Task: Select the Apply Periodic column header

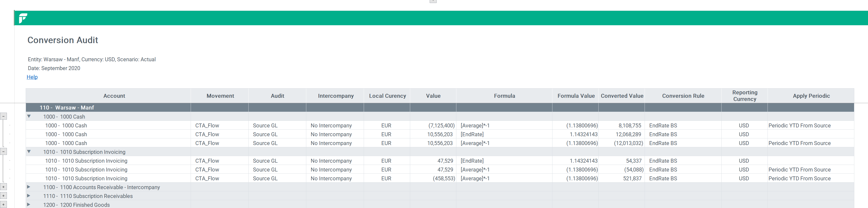Action: click(x=811, y=96)
